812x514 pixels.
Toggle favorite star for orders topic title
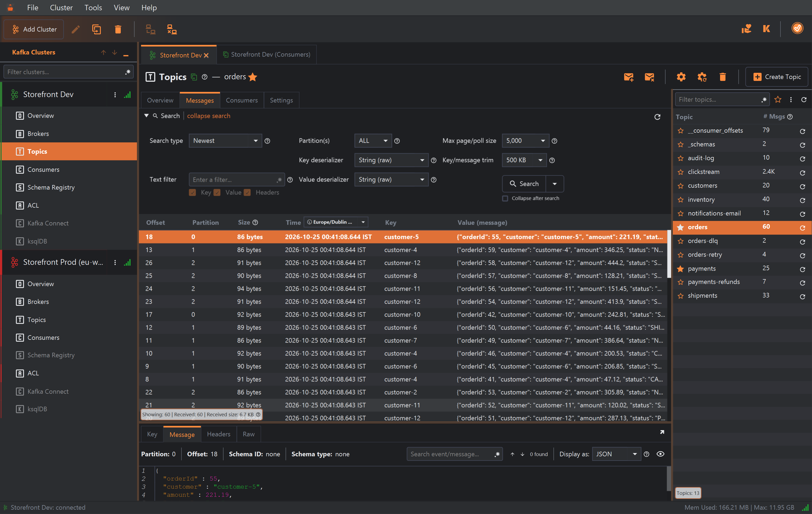[253, 77]
